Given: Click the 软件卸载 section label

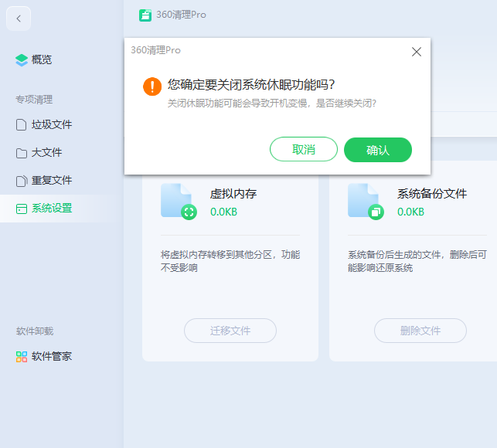Looking at the screenshot, I should point(35,331).
